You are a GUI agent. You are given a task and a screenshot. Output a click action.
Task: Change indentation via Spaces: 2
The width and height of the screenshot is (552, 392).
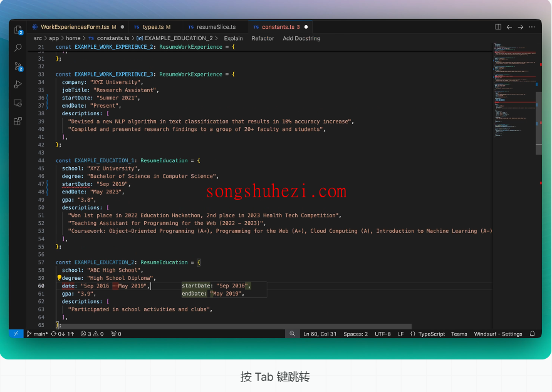coord(355,334)
